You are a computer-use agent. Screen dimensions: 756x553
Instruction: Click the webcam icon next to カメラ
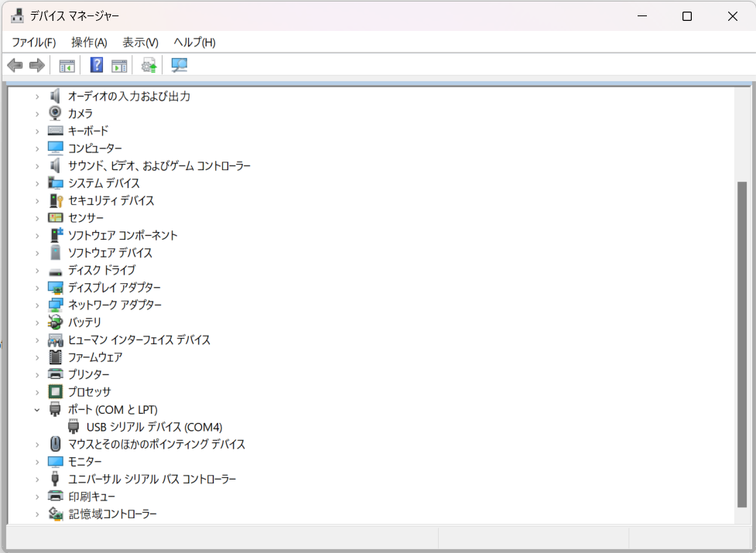[56, 113]
